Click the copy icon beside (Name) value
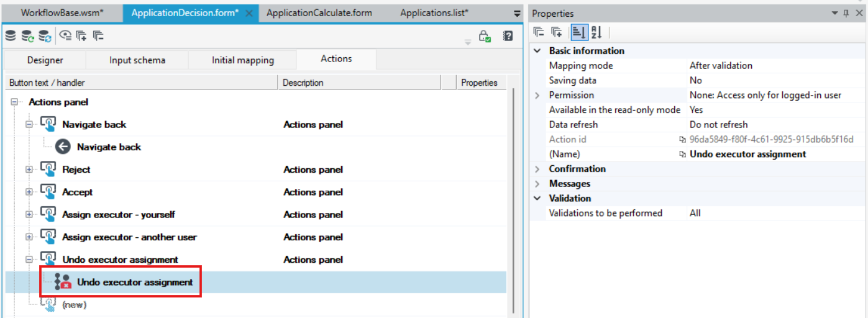 tap(683, 155)
